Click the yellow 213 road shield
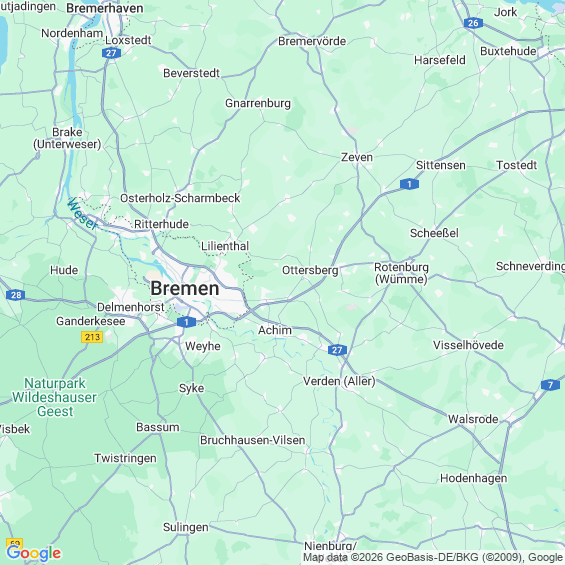Viewport: 565px width, 565px height. pyautogui.click(x=92, y=337)
